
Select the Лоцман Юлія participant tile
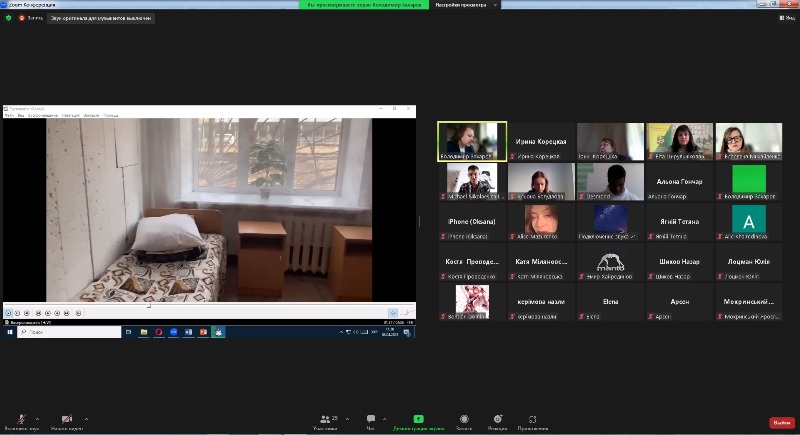748,262
